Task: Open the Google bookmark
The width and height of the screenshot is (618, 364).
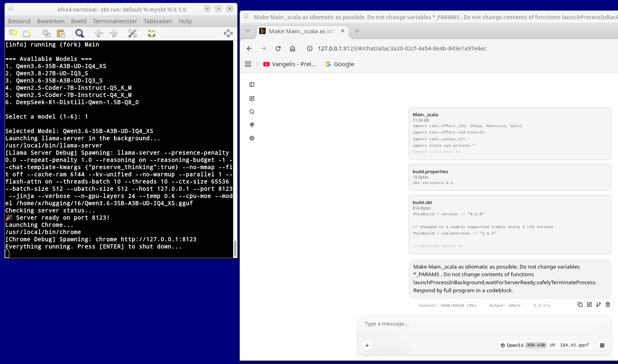Action: (340, 64)
